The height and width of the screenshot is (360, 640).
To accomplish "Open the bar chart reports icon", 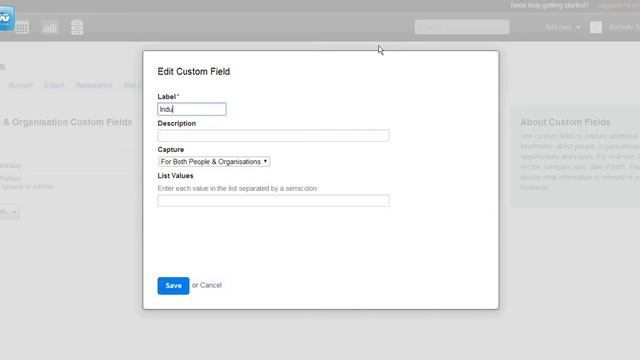I will coord(50,27).
